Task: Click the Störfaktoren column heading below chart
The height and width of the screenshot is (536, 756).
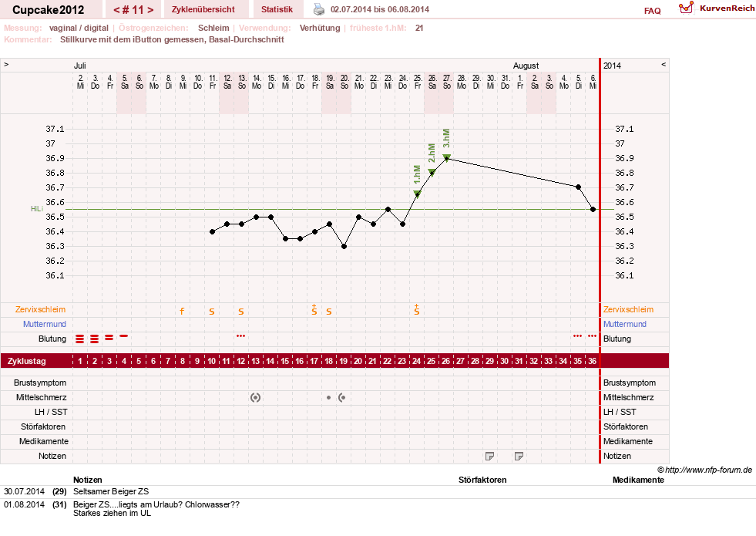Action: [x=482, y=480]
